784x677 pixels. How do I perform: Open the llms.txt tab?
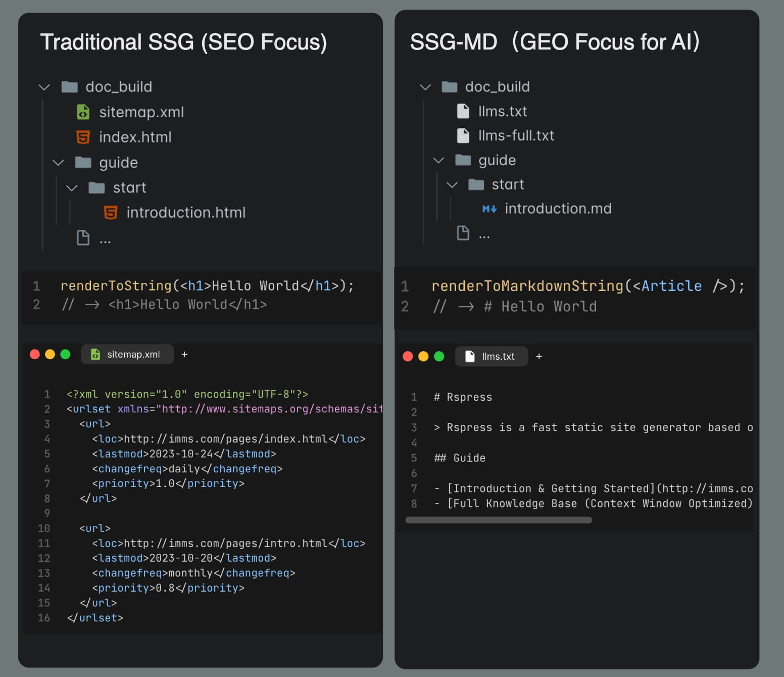tap(491, 356)
